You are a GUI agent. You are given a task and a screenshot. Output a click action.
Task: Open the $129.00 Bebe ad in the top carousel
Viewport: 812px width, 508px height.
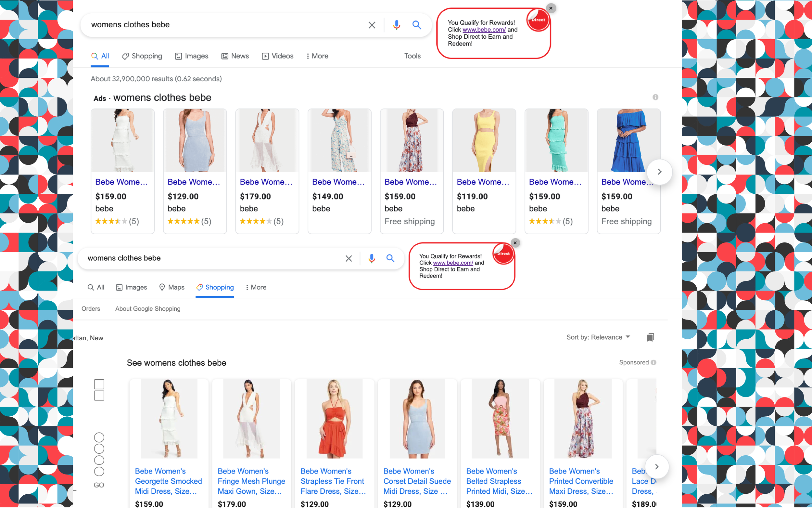click(195, 171)
